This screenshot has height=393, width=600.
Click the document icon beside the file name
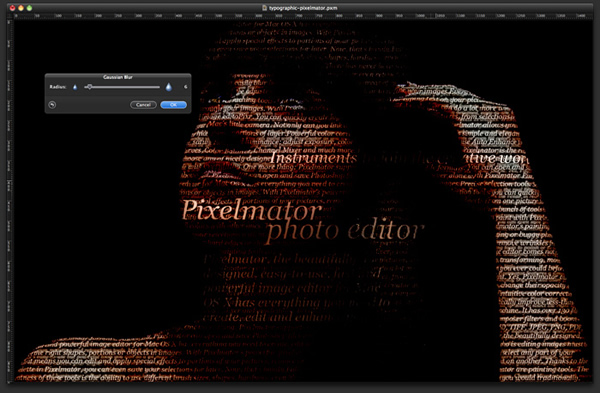click(x=264, y=8)
